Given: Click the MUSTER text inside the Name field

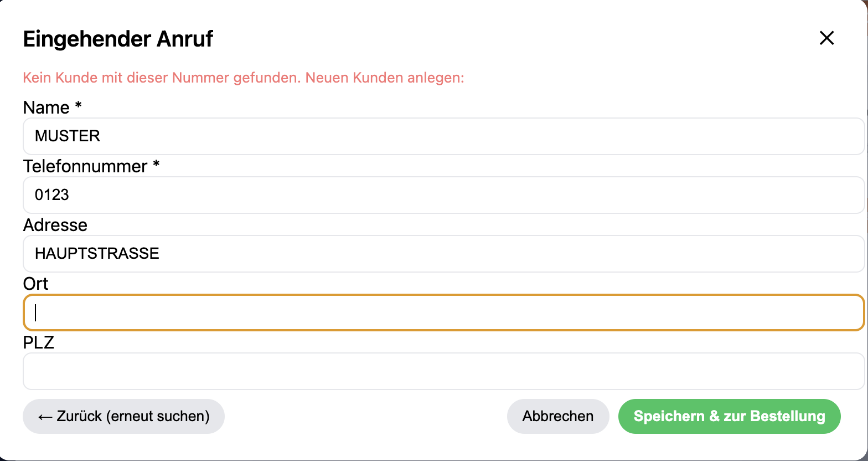Looking at the screenshot, I should pyautogui.click(x=68, y=136).
